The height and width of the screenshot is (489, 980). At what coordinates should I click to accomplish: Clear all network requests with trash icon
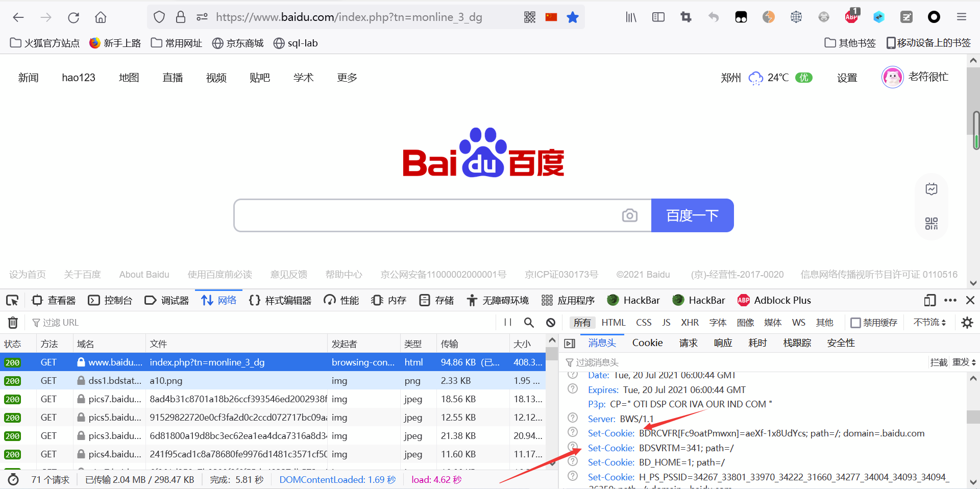[12, 322]
